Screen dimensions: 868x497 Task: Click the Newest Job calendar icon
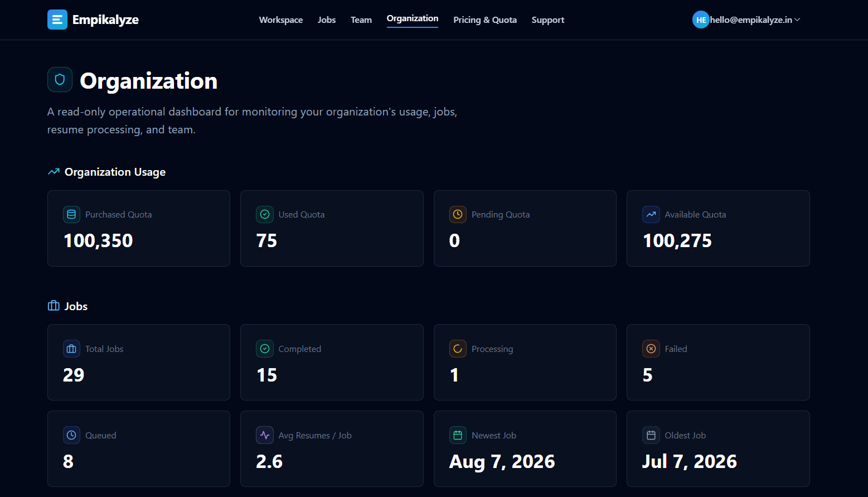pyautogui.click(x=458, y=435)
